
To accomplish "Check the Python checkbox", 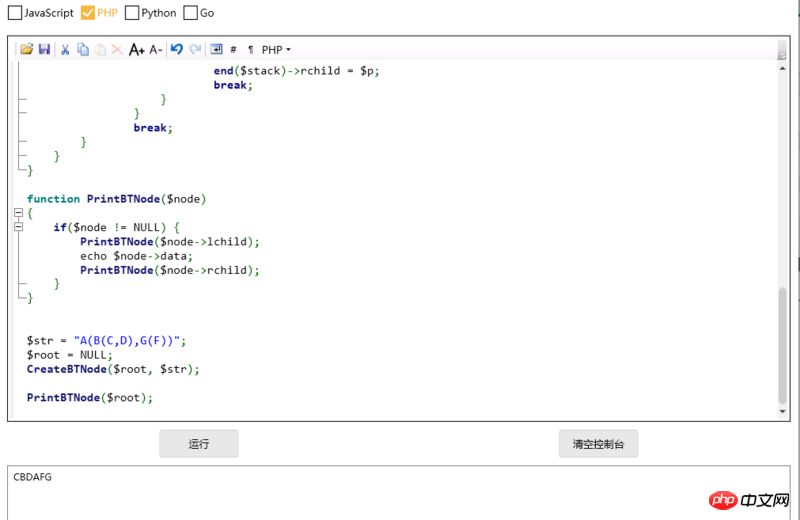I will point(132,13).
